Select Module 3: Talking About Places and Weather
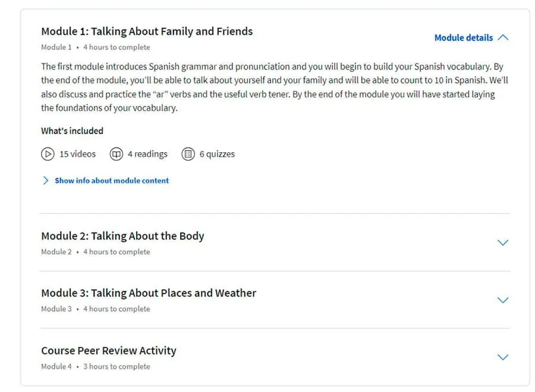The height and width of the screenshot is (392, 535). click(149, 293)
